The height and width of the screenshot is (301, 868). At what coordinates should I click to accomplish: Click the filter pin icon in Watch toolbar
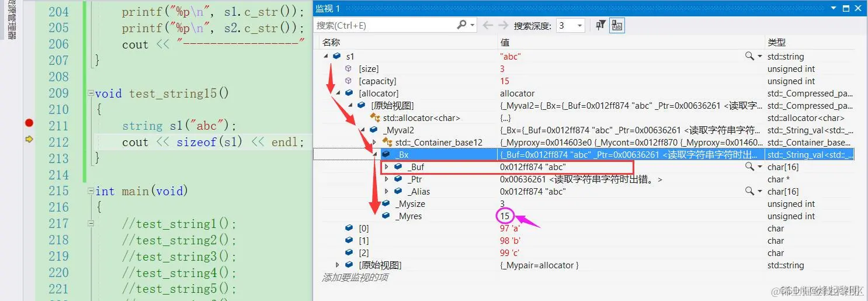coord(600,25)
